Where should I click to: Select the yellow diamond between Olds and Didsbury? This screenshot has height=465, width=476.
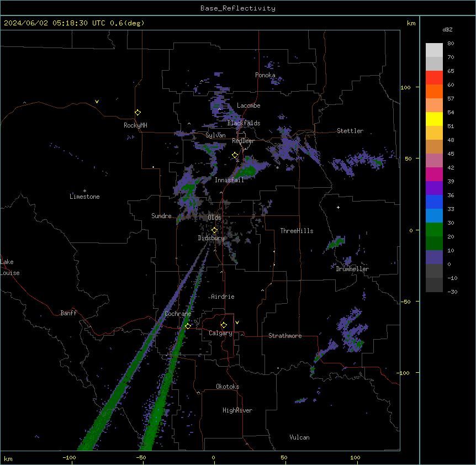point(214,230)
